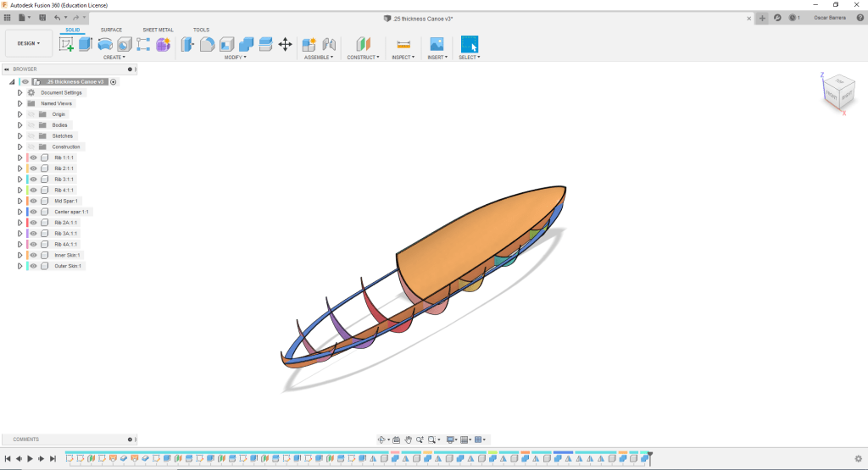Activate the Select tool icon
The height and width of the screenshot is (470, 868).
point(470,44)
